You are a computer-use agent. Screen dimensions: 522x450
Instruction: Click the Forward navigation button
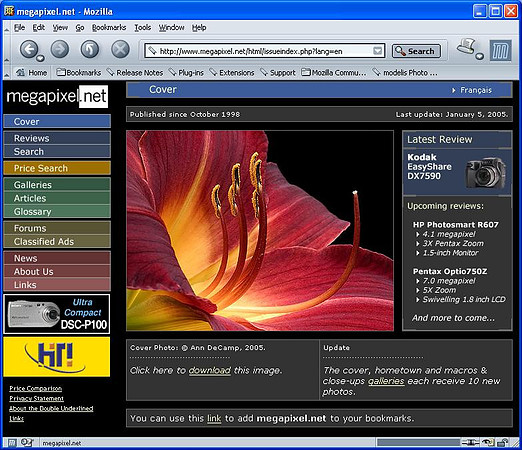tap(60, 50)
